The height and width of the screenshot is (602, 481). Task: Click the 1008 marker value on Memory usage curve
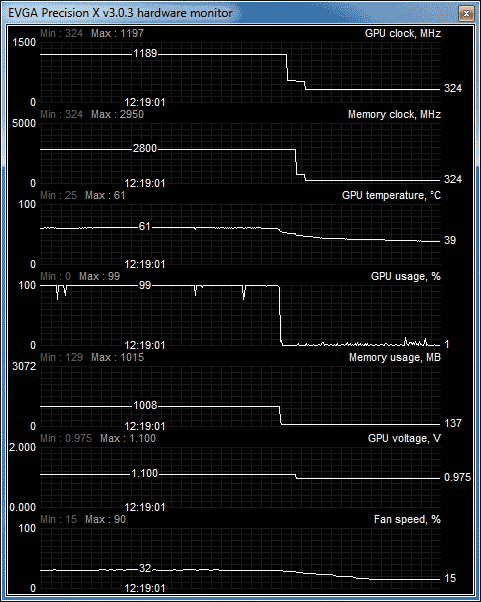click(145, 405)
